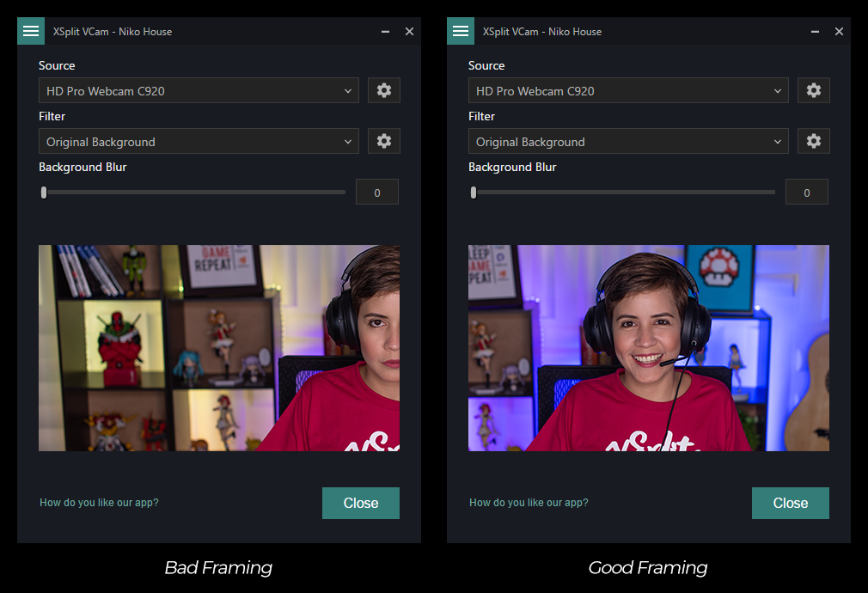Open Filter settings gear in Bad Framing window
This screenshot has height=593, width=868.
coord(384,141)
